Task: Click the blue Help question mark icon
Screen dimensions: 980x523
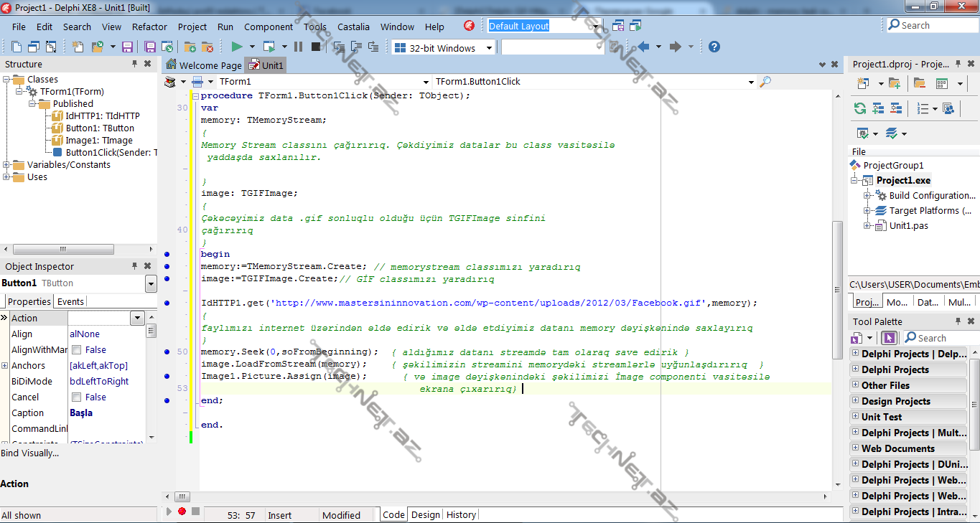Action: pos(714,47)
